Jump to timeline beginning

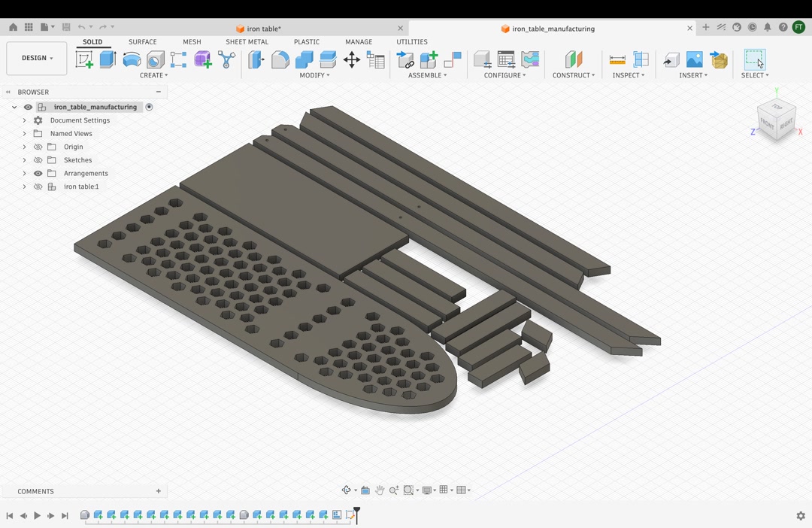(x=9, y=515)
